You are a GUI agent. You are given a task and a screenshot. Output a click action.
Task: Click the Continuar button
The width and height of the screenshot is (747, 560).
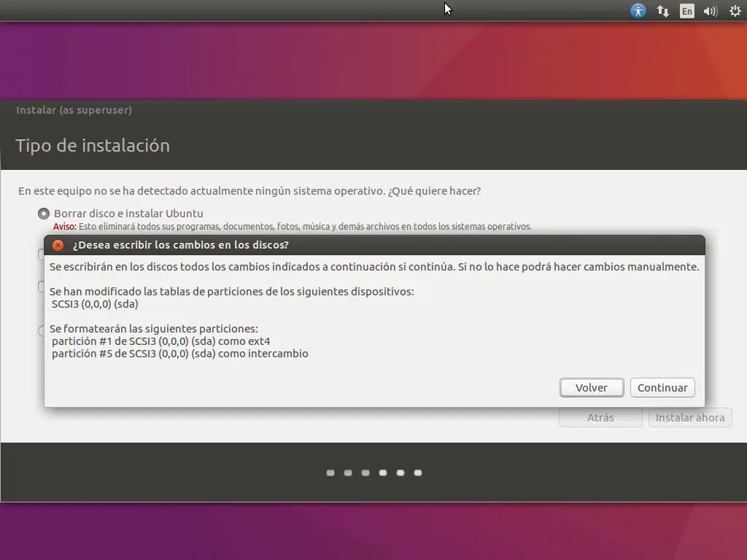[x=662, y=388]
